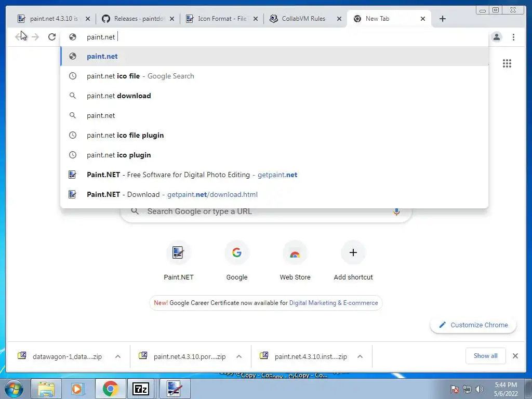Click in the address bar text field
This screenshot has width=532, height=399.
coord(274,37)
